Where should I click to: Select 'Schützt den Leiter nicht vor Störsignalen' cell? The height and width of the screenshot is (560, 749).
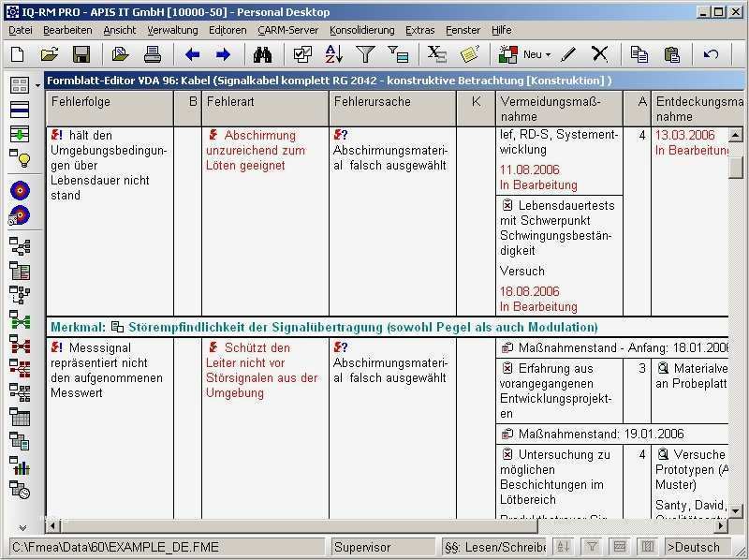[x=266, y=428]
